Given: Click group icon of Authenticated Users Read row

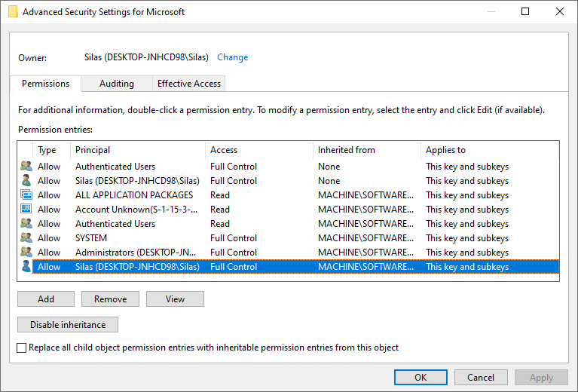Looking at the screenshot, I should (26, 223).
